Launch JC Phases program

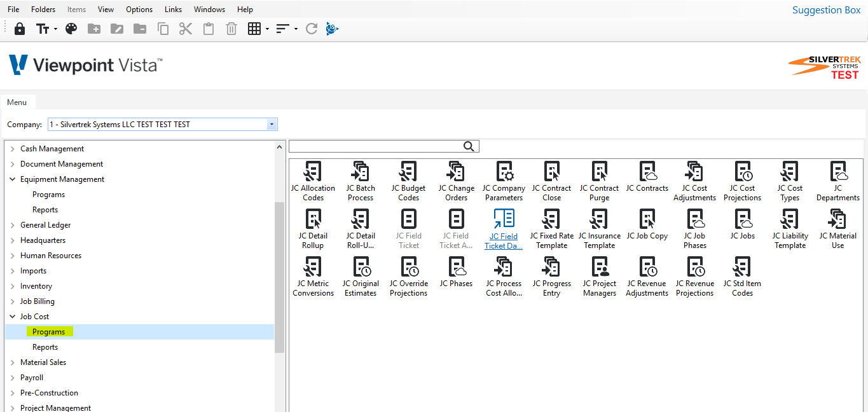(456, 272)
